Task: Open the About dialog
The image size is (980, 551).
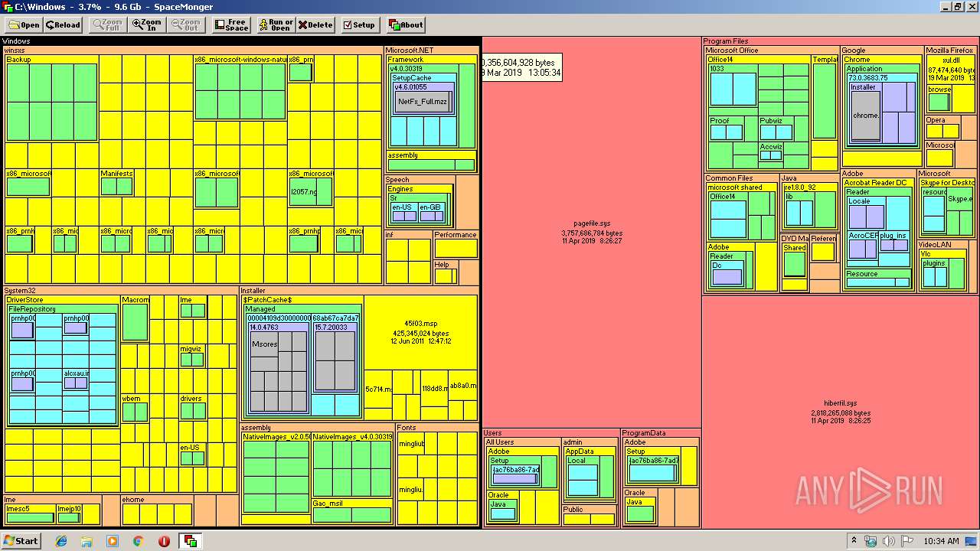Action: coord(406,24)
